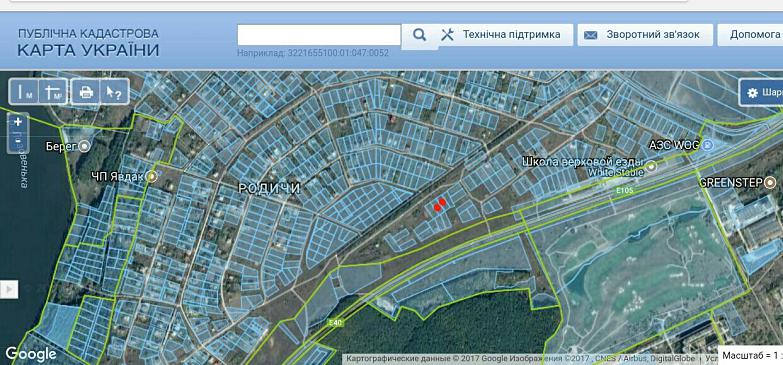Click the White Stable riding school marker
Image resolution: width=783 pixels, height=365 pixels.
point(651,167)
